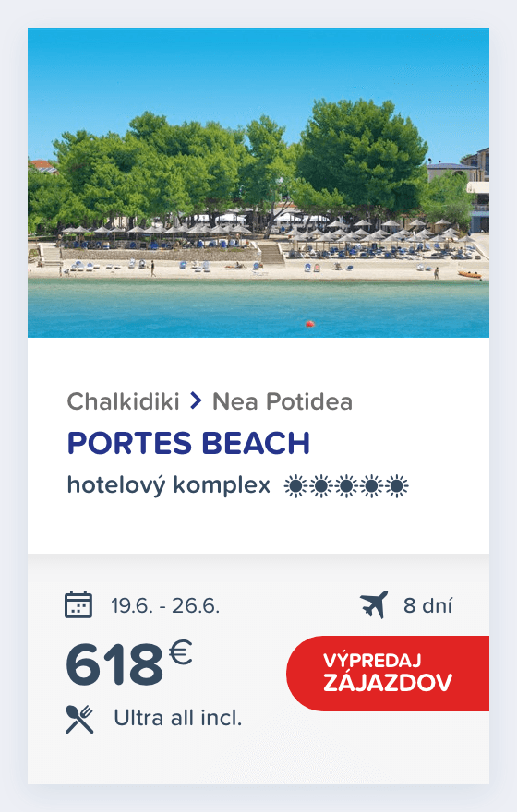517x812 pixels.
Task: Click the red VÝPREDAJ ZÁJAZDOV button
Action: click(388, 674)
